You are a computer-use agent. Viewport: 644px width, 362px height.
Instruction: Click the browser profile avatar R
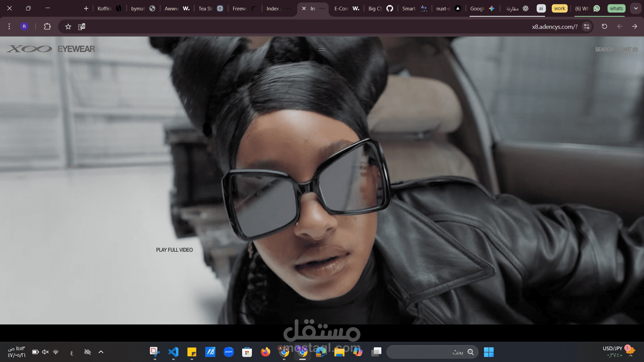pyautogui.click(x=24, y=26)
